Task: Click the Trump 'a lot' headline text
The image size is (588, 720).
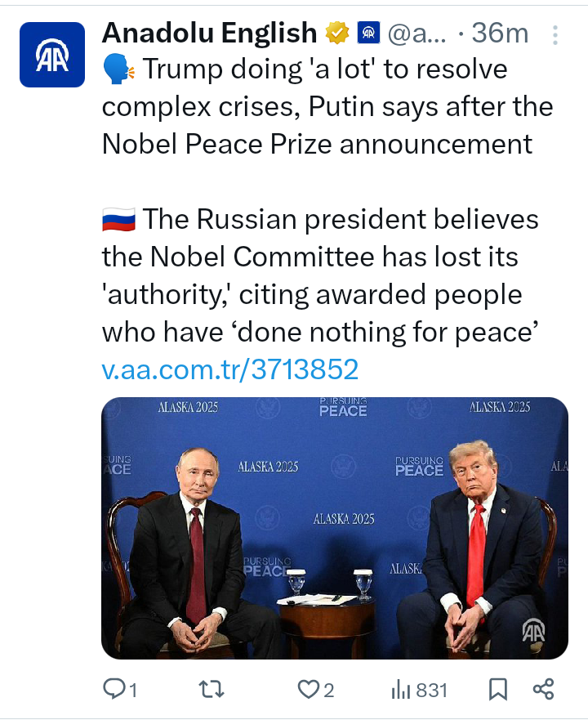Action: (x=327, y=107)
